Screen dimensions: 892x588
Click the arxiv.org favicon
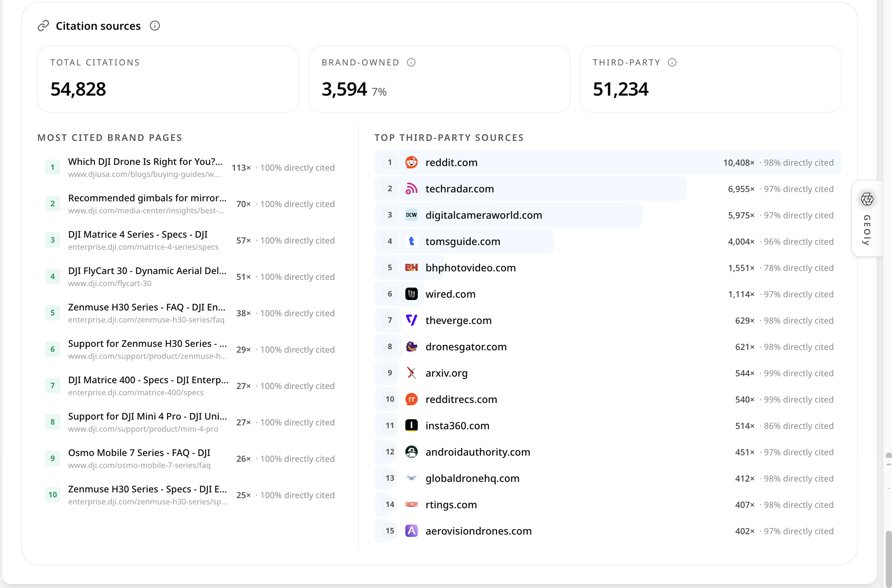coord(411,373)
